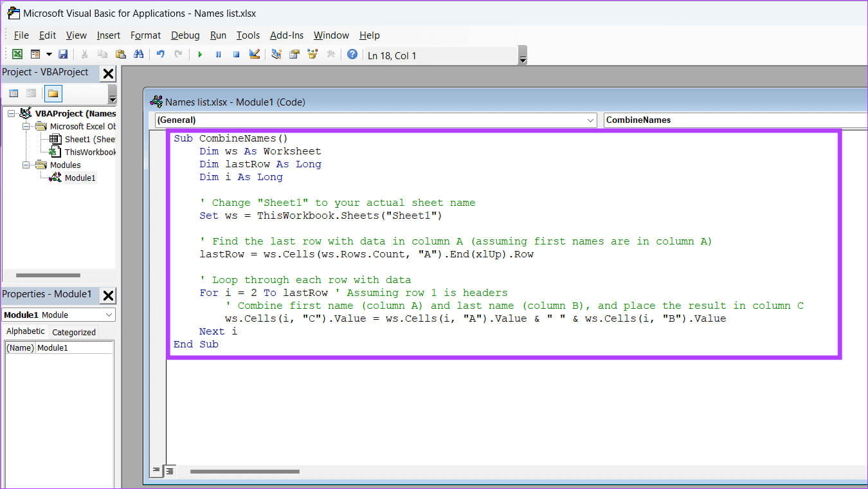Click the View Code button in Project panel
The image size is (868, 489).
tap(14, 94)
